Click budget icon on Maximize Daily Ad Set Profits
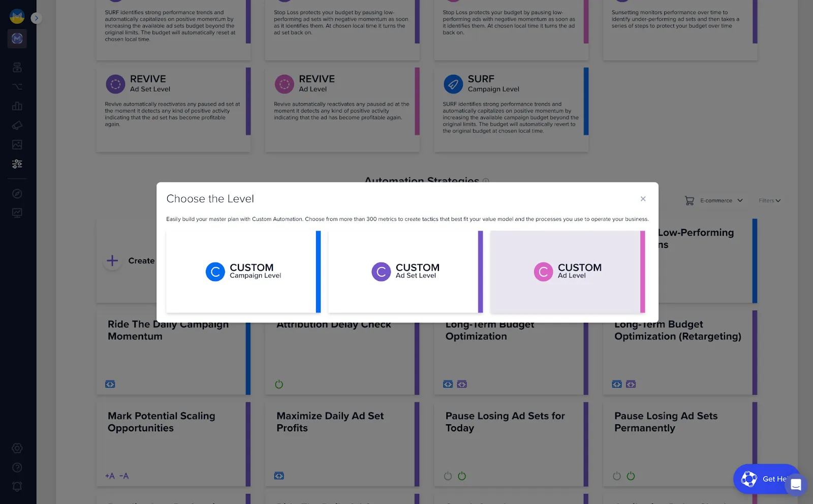813x504 pixels. click(x=279, y=476)
